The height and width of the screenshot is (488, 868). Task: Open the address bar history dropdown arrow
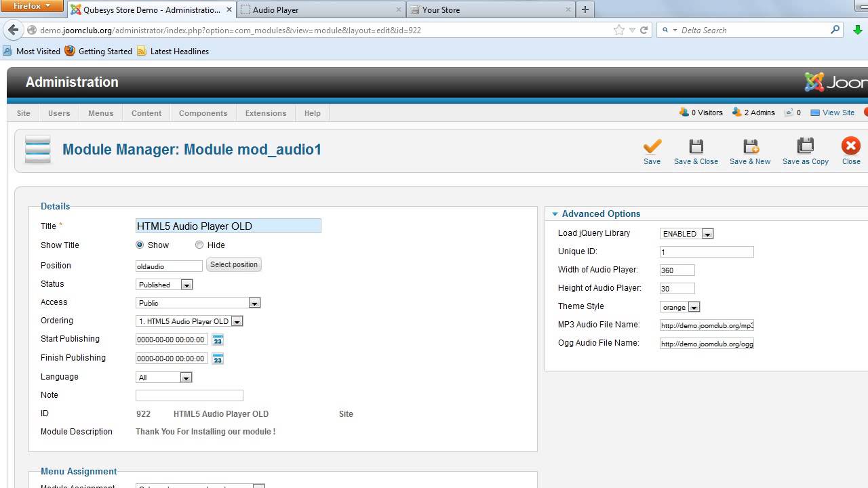[x=632, y=30]
